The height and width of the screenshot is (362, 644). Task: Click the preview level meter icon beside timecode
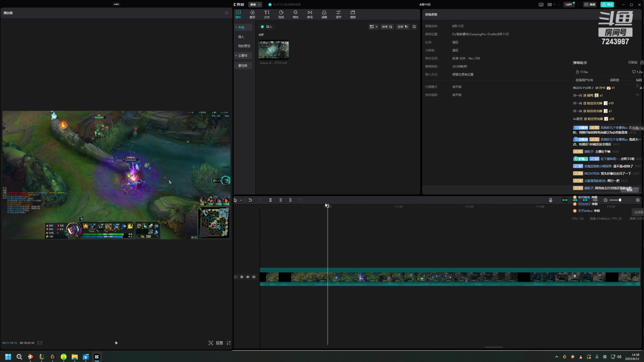[x=40, y=343]
